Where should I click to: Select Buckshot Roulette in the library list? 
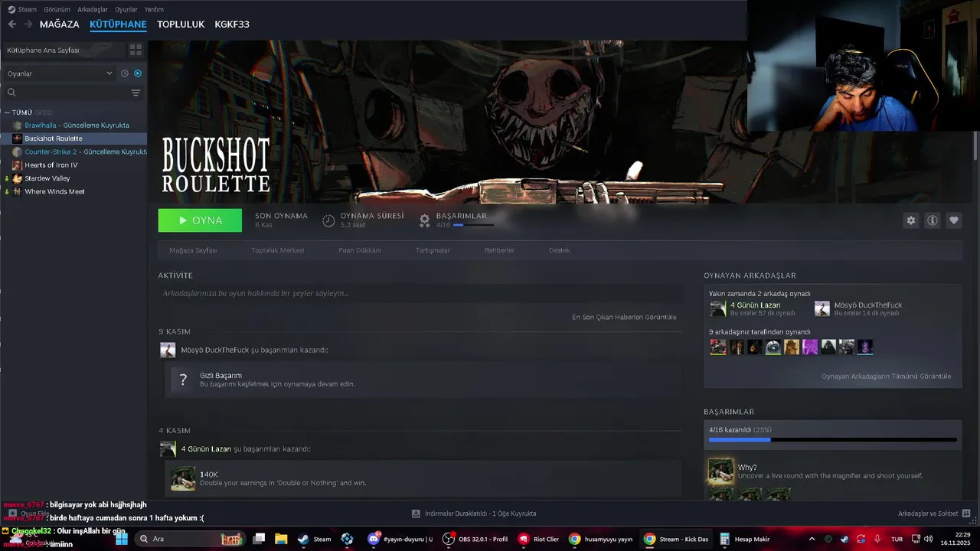pos(73,139)
